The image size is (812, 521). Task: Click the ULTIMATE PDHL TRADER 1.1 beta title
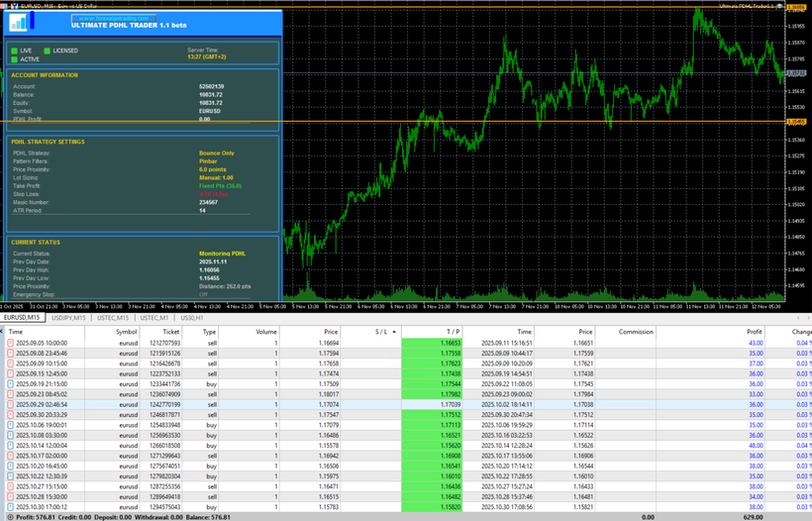click(x=129, y=25)
